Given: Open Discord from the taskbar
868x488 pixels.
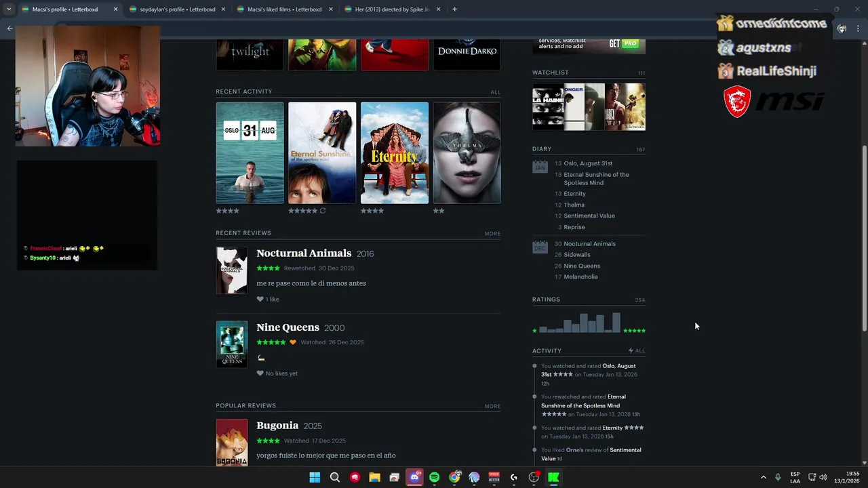Looking at the screenshot, I should (414, 477).
